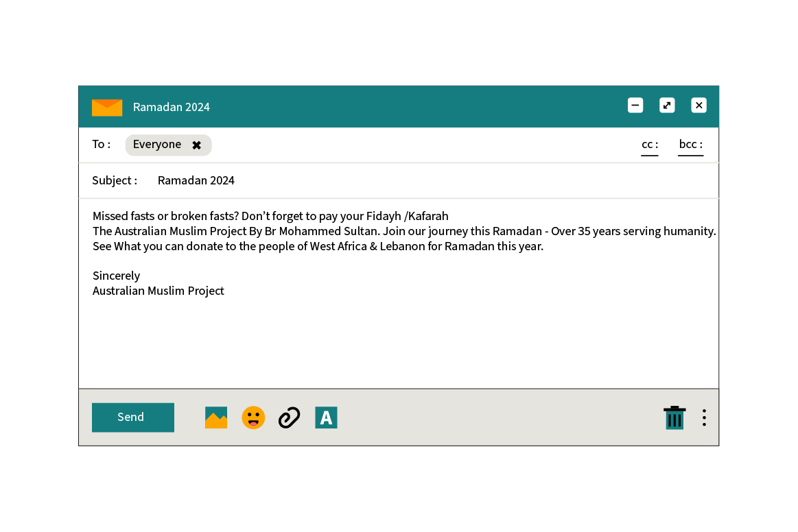Screen dimensions: 798x532
Task: Discard the draft with the trash icon
Action: [674, 418]
